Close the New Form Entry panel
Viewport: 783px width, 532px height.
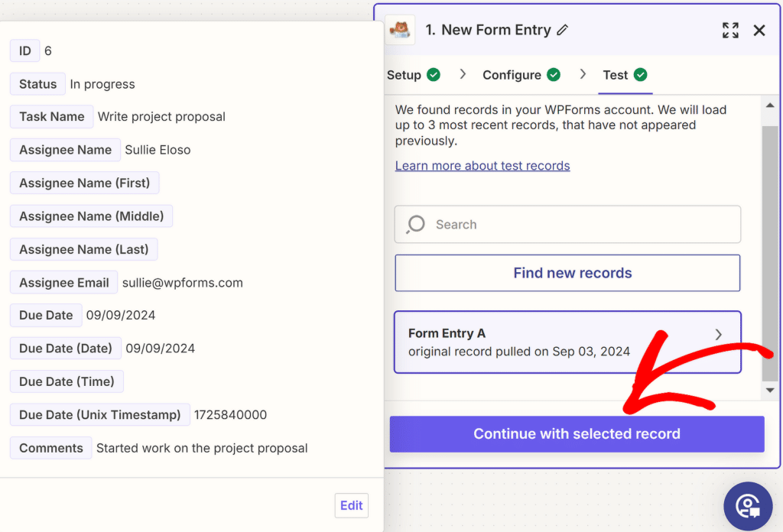(759, 31)
